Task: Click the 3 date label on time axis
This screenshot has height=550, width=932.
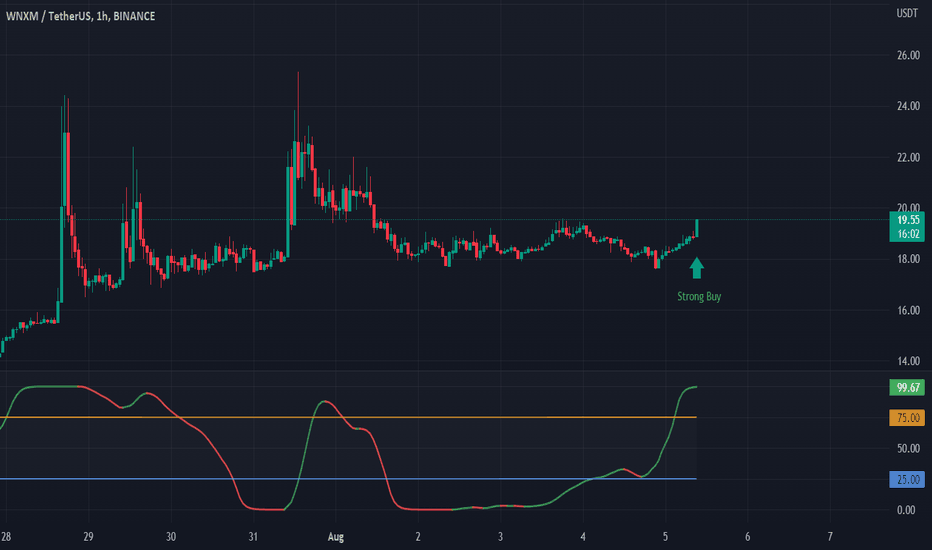Action: tap(500, 537)
